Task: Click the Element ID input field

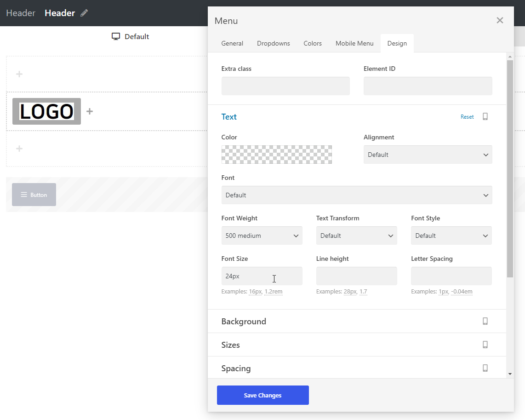Action: tap(428, 86)
